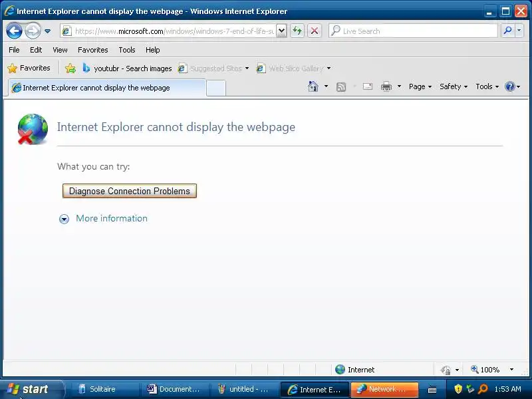This screenshot has width=532, height=399.
Task: Expand the Home button dropdown arrow
Action: pyautogui.click(x=326, y=86)
